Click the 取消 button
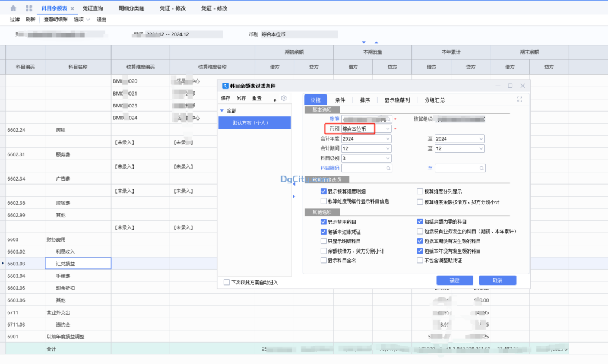Screen dimensions: 608x364 point(498,280)
